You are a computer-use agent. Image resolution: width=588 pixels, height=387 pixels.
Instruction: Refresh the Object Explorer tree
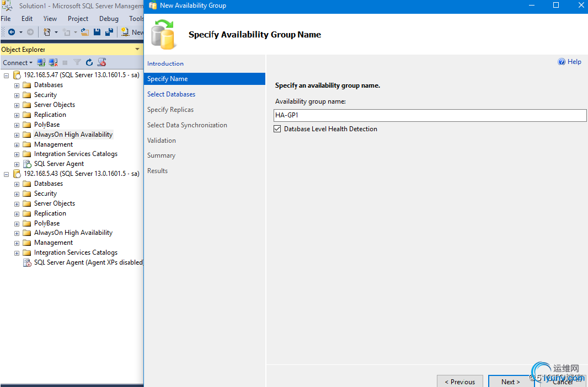89,62
